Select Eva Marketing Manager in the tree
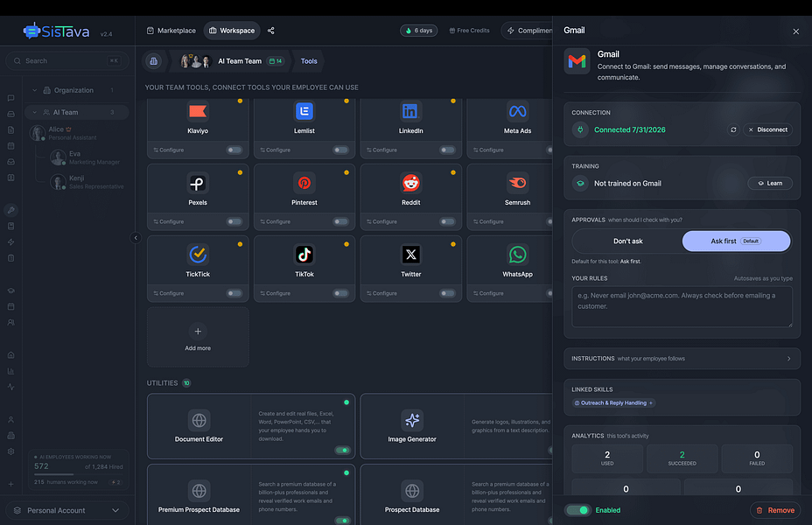812x525 pixels. [87, 157]
